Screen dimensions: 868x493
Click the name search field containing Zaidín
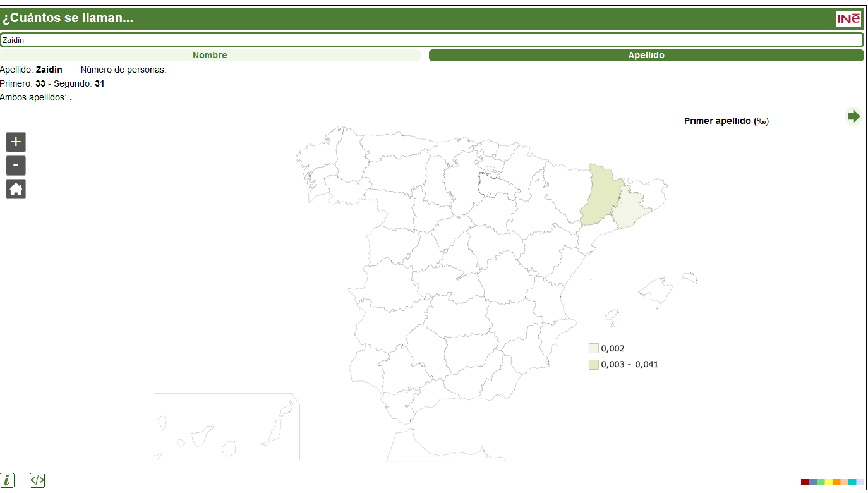[x=431, y=40]
